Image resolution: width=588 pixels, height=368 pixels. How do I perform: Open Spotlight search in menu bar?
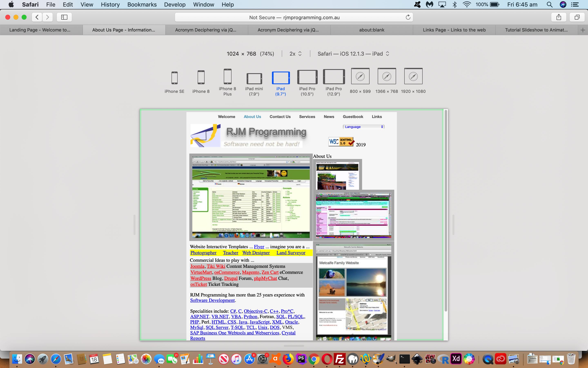[x=550, y=4]
